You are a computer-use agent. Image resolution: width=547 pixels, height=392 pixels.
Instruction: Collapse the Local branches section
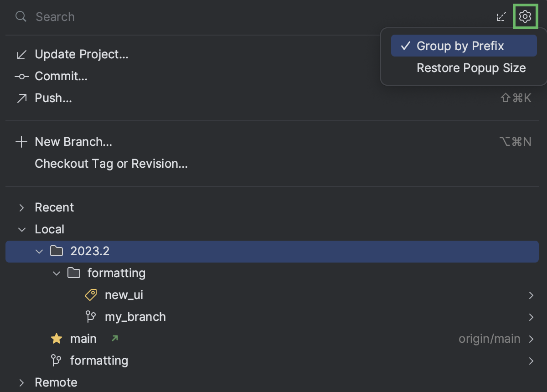[x=21, y=229]
